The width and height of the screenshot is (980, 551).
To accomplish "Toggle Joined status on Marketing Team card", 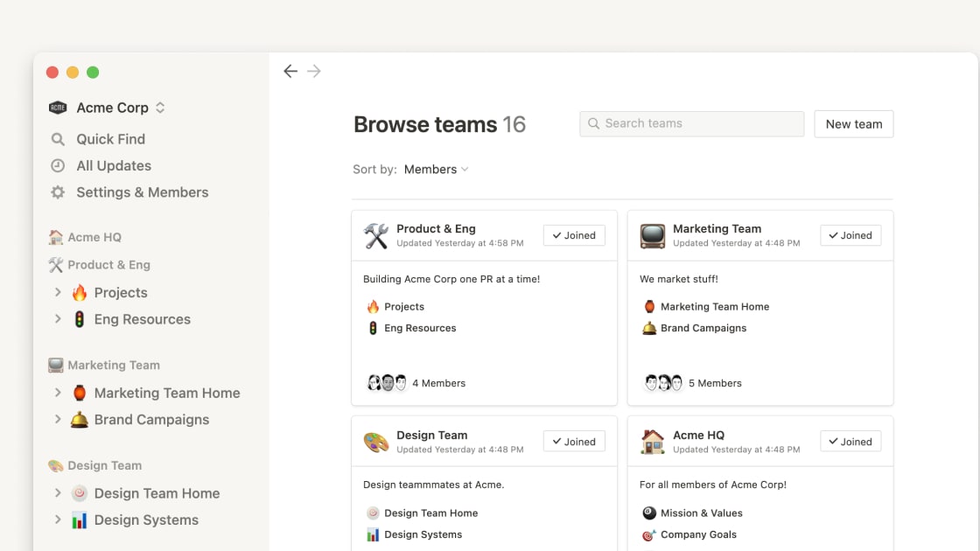I will [x=850, y=235].
